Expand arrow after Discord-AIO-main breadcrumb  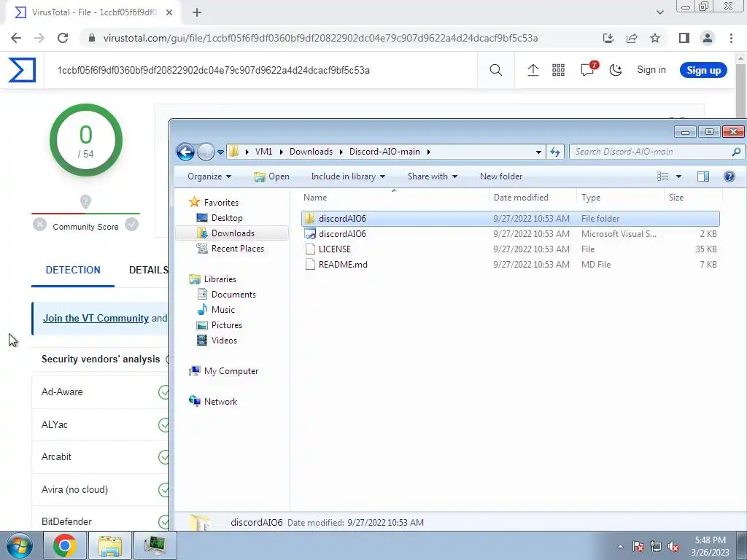(x=428, y=152)
